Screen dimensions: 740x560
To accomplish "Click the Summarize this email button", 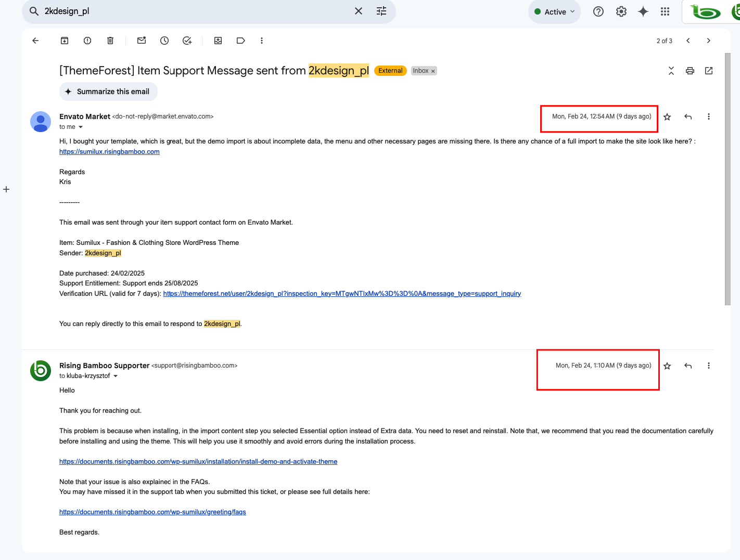I will 108,92.
